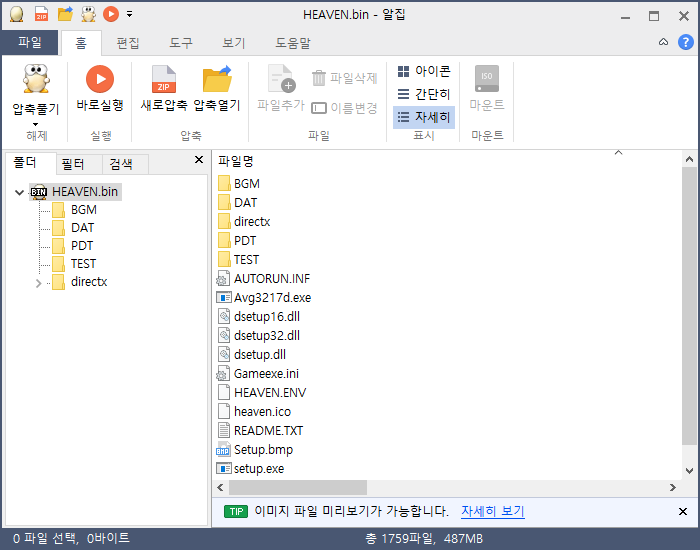
Task: Open the 압축풀기 dropdown arrow
Action: click(x=36, y=124)
